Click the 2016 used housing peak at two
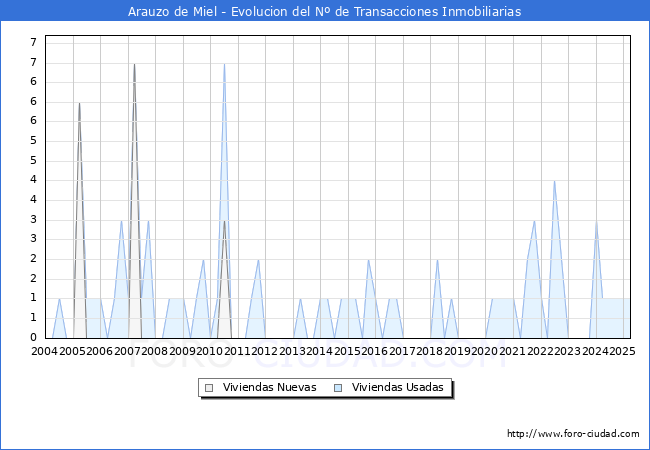650x450 pixels. tap(369, 260)
